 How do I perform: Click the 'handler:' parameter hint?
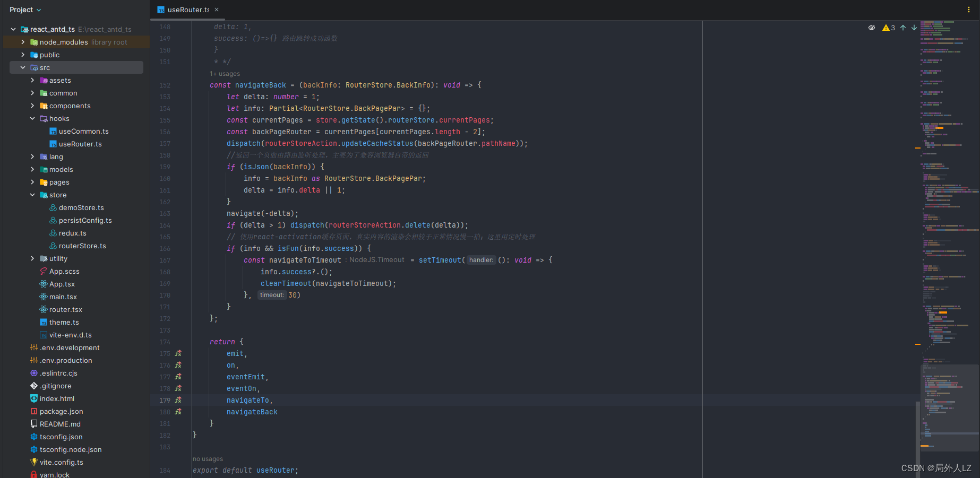[481, 260]
